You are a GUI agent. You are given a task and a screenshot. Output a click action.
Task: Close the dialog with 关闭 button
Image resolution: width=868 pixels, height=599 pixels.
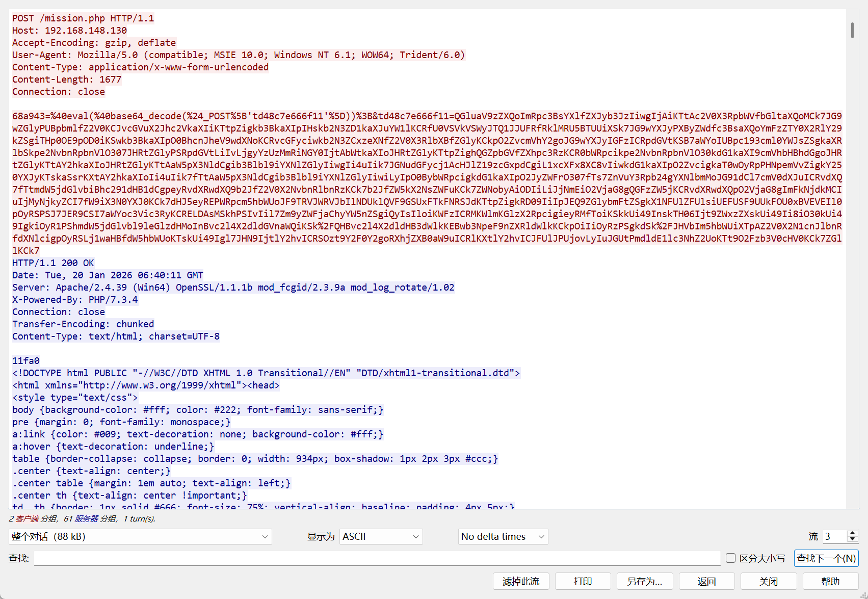768,581
